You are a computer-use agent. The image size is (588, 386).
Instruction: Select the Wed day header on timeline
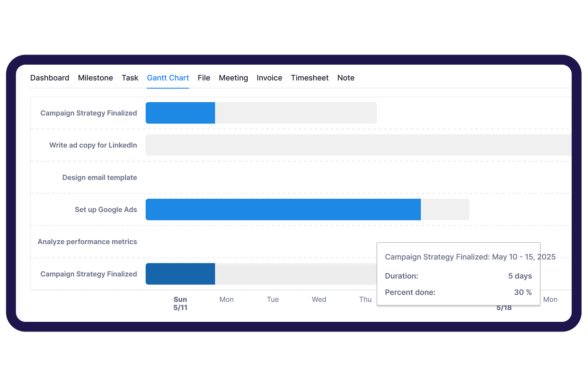click(x=319, y=300)
